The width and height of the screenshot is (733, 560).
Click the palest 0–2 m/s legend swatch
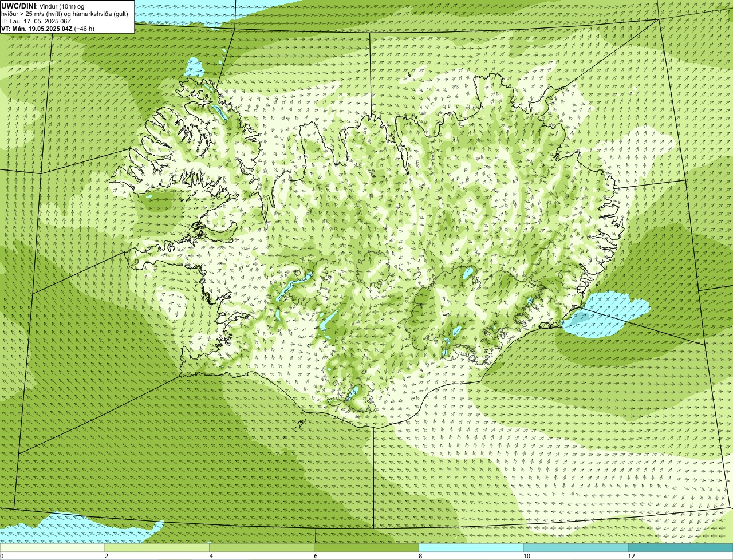click(x=53, y=548)
